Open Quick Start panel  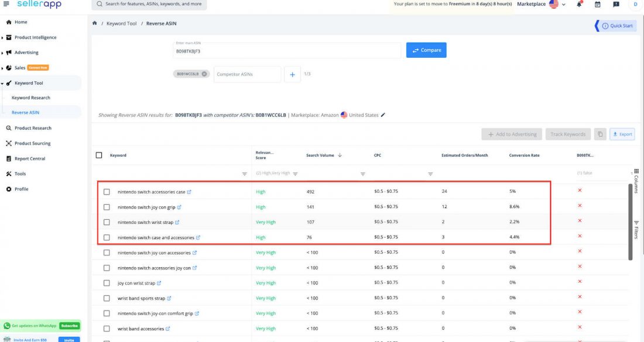pos(617,25)
